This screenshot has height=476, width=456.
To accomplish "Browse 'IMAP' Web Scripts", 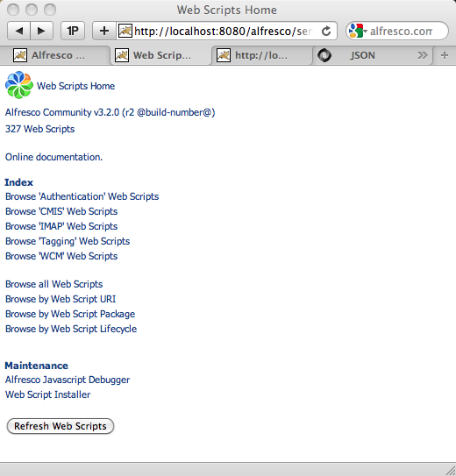I will 61,226.
